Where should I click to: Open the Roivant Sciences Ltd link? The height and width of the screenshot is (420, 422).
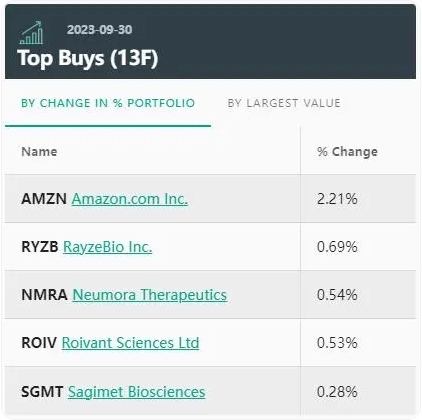pyautogui.click(x=130, y=343)
